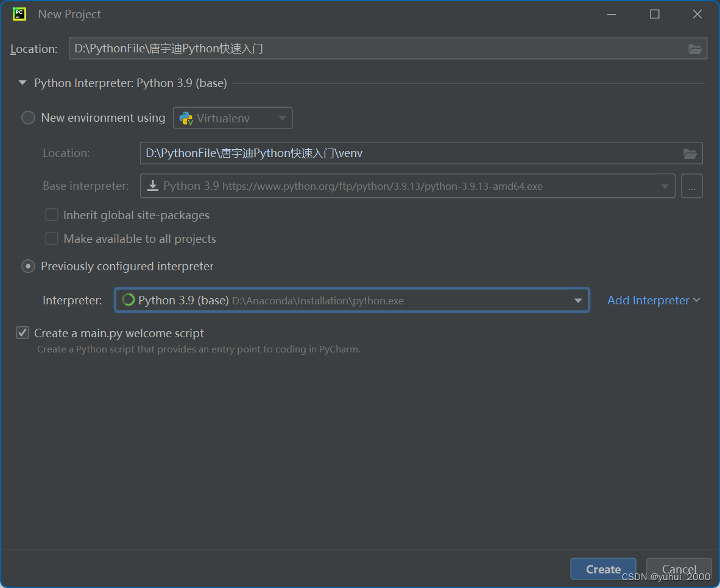The image size is (720, 588).
Task: Uncheck Create a main.py welcome script
Action: point(23,333)
